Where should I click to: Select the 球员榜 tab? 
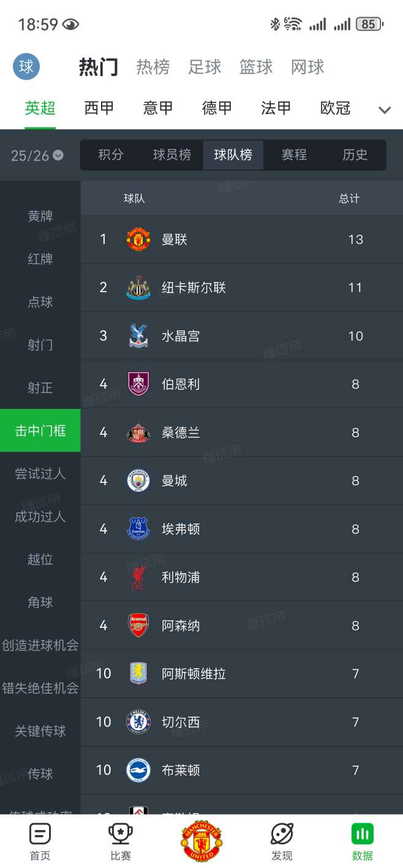tap(172, 155)
